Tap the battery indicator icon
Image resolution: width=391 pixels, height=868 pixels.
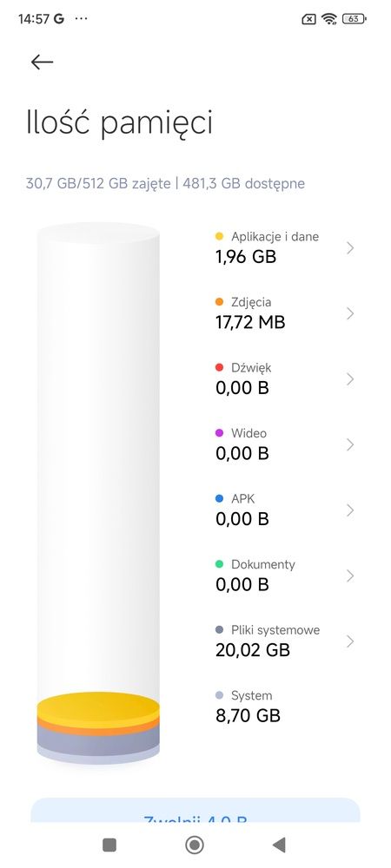click(x=354, y=19)
